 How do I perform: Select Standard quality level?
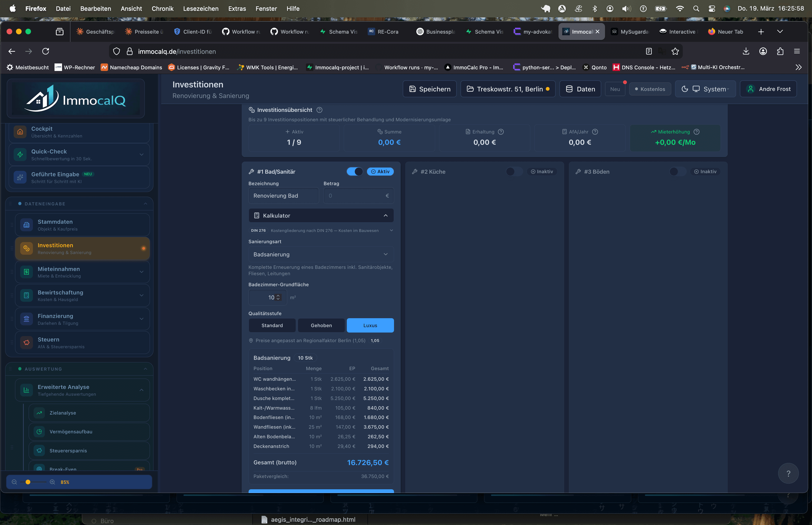click(x=272, y=325)
